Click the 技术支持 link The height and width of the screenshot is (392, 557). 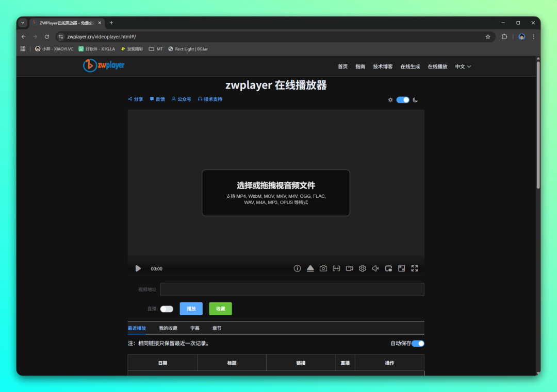pos(210,99)
